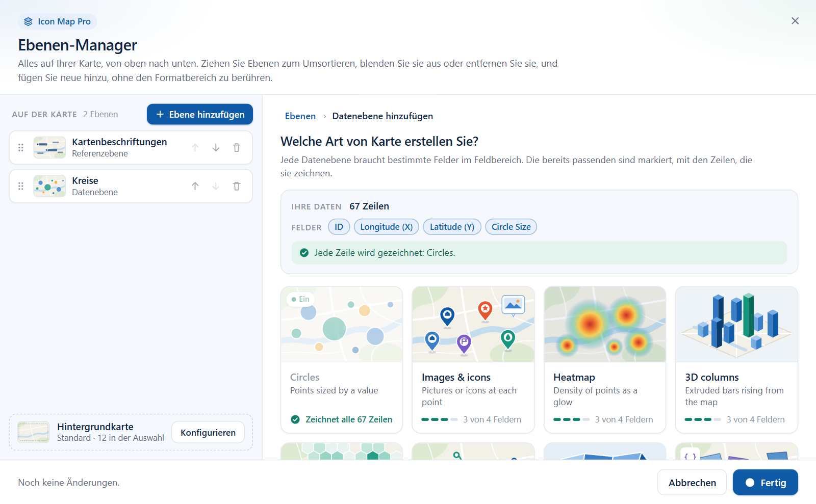
Task: Move Kreise layer down arrow
Action: coord(216,187)
